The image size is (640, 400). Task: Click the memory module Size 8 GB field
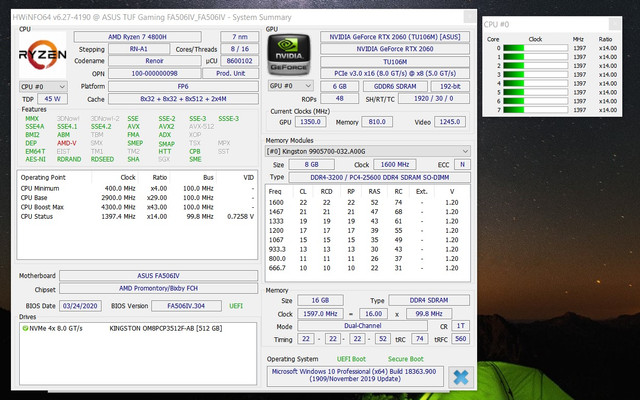coord(311,164)
